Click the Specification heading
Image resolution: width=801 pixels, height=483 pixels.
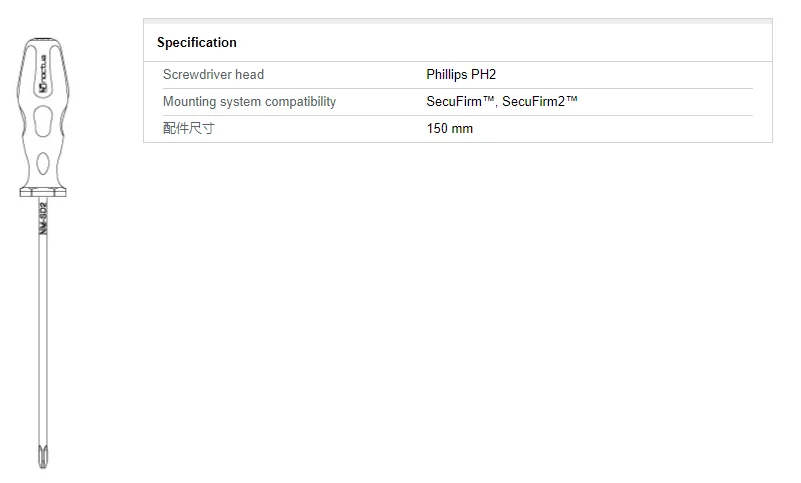coord(197,43)
